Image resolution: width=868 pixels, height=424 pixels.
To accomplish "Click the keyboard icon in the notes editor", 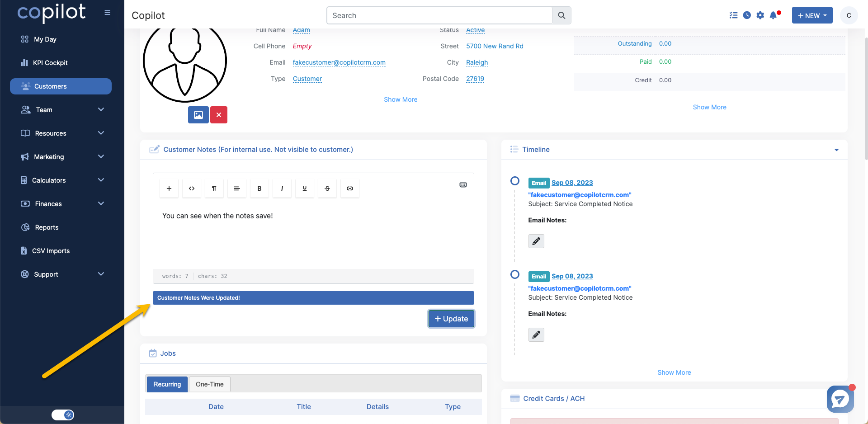I will (x=463, y=185).
